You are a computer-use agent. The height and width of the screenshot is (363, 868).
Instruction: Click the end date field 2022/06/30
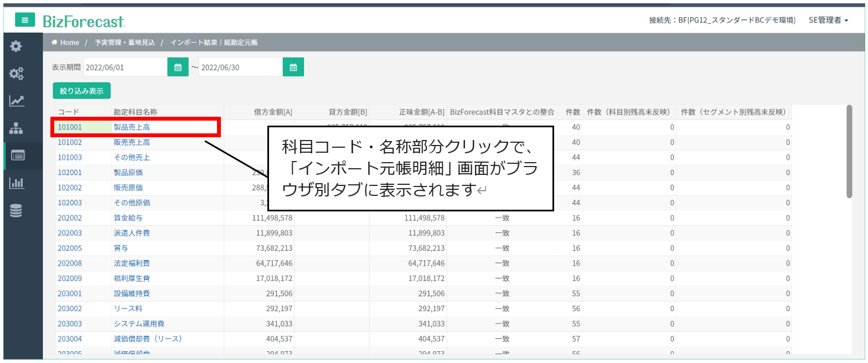(240, 68)
